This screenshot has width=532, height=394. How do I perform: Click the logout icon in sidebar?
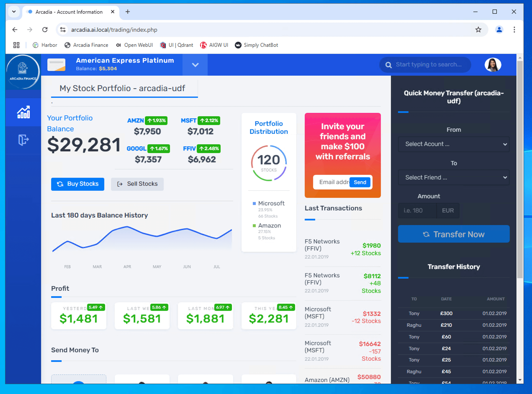(x=23, y=140)
